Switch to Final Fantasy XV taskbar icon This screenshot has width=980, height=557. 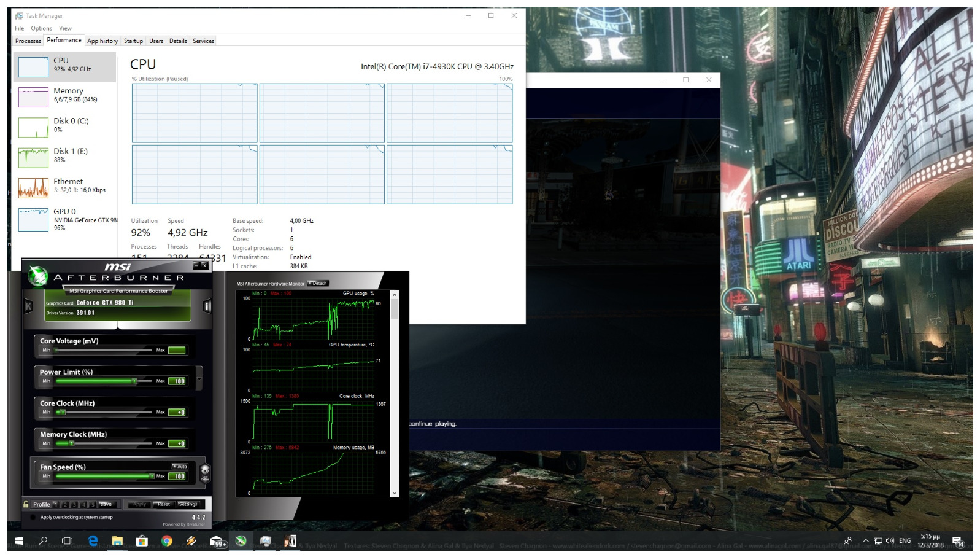tap(290, 540)
